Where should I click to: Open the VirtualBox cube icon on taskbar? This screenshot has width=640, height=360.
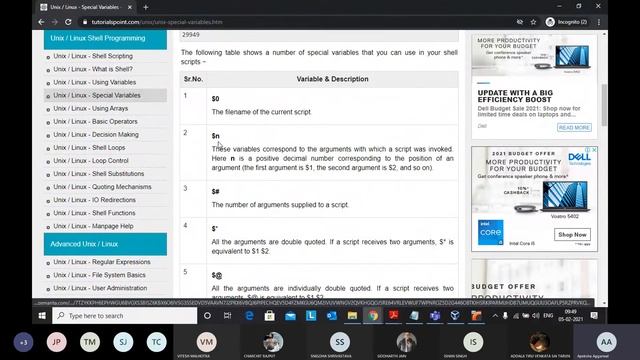pos(455,316)
